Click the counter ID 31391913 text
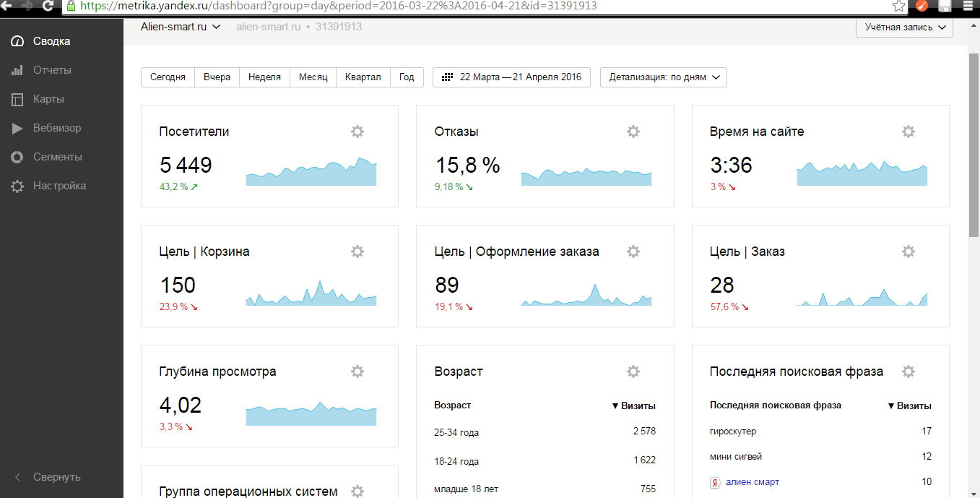980x498 pixels. click(339, 27)
